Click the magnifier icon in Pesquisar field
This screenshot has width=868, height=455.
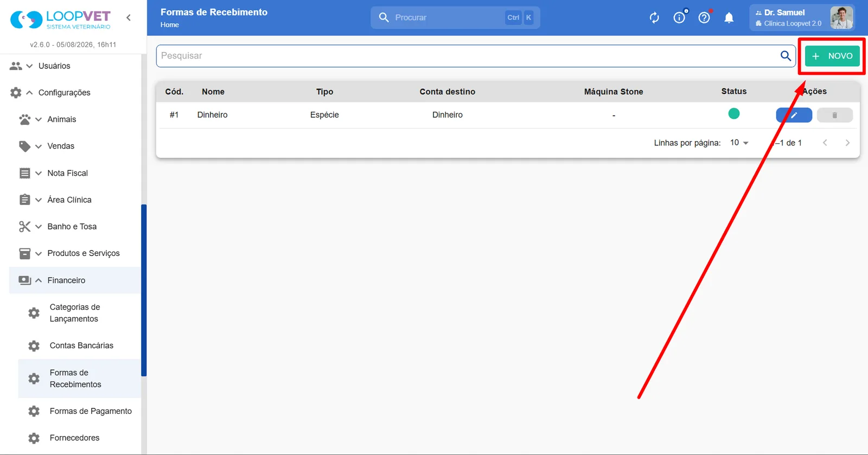tap(786, 56)
